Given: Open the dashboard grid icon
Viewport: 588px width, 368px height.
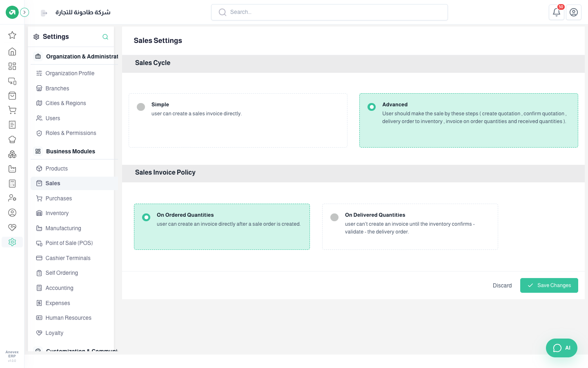Looking at the screenshot, I should pyautogui.click(x=12, y=66).
